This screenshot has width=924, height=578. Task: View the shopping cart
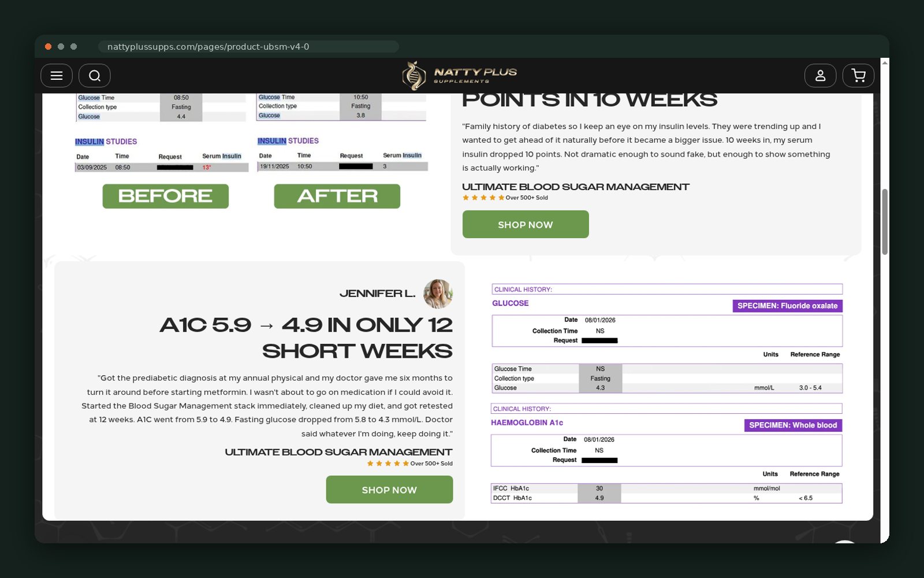pyautogui.click(x=858, y=76)
